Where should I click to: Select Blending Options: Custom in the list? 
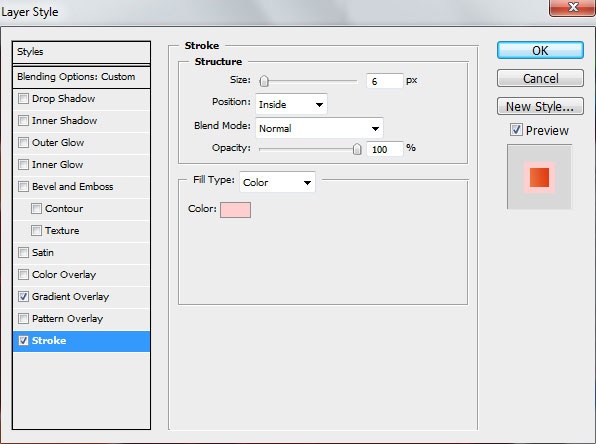(x=82, y=77)
